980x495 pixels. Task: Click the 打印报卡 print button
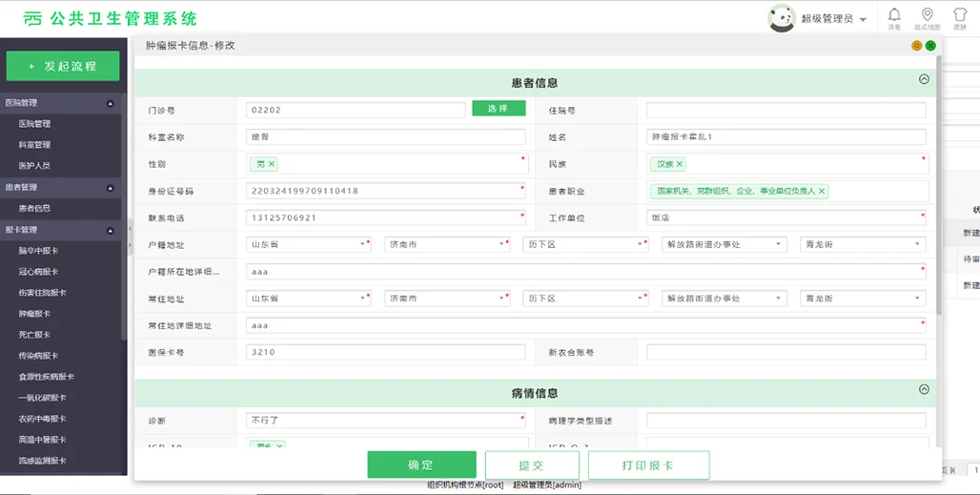(x=648, y=465)
